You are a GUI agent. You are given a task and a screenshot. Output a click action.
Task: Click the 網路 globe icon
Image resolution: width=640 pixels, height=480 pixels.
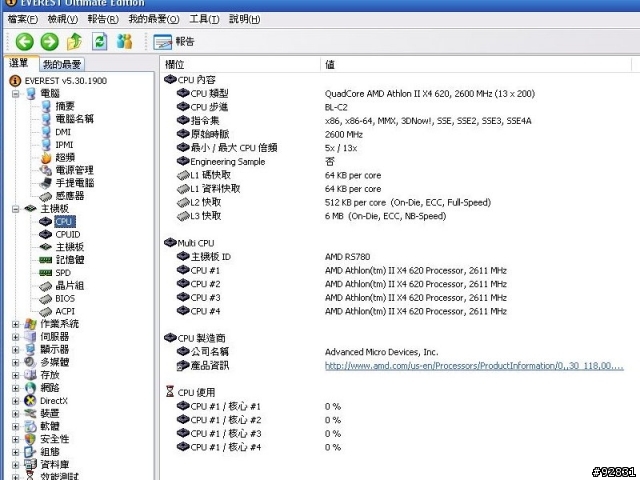(x=30, y=388)
